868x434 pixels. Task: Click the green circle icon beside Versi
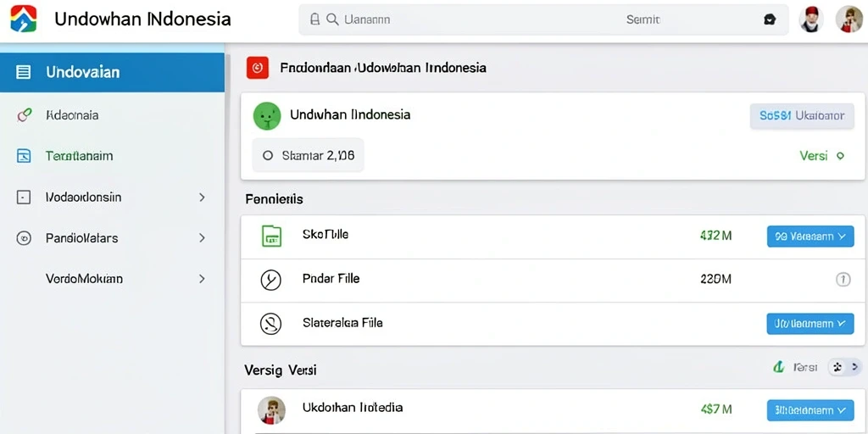pos(840,156)
